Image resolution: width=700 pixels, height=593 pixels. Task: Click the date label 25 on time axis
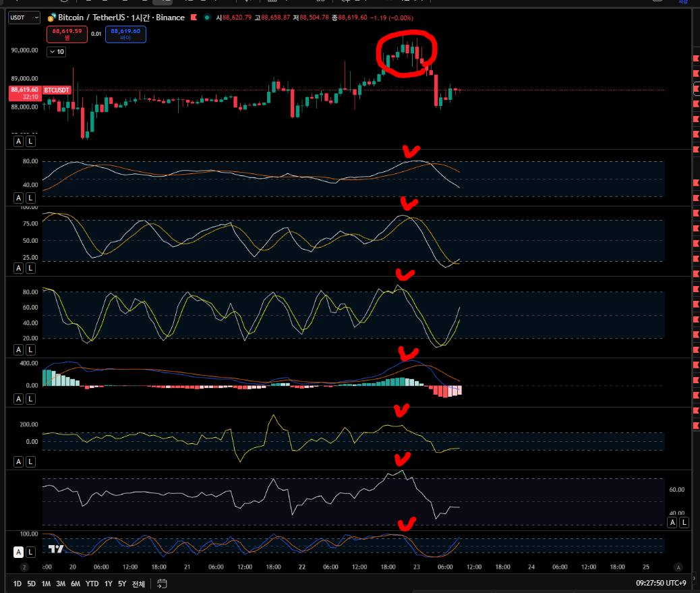pos(645,567)
